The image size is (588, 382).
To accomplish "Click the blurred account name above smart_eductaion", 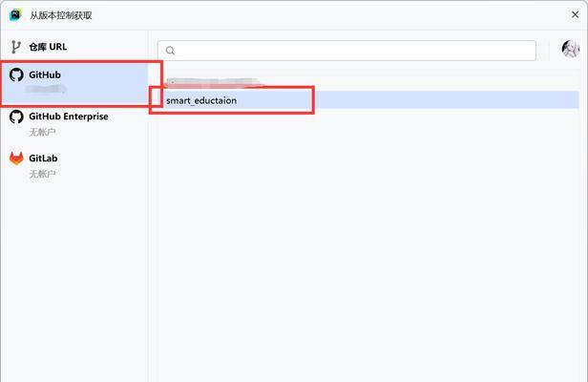I will click(x=212, y=82).
